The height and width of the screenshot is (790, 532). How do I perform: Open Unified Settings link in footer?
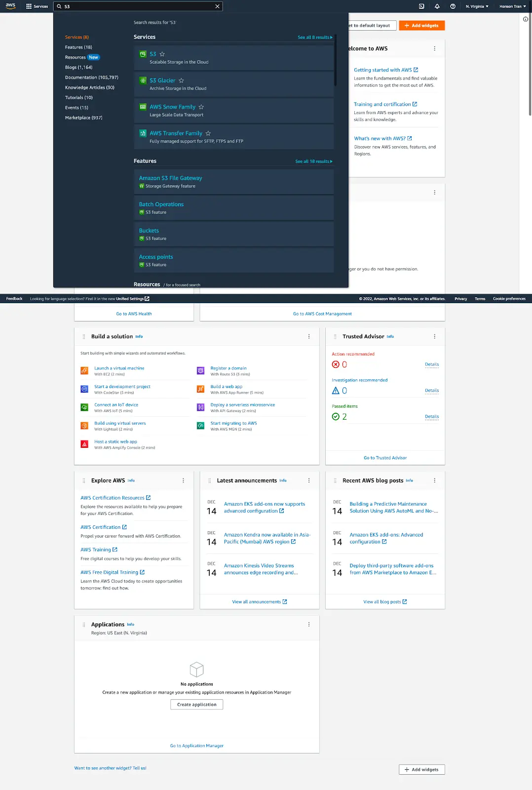133,299
